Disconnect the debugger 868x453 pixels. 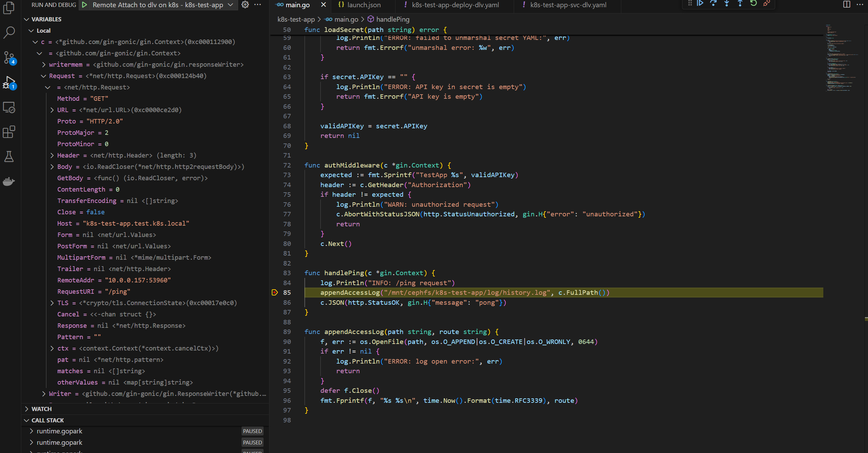click(767, 3)
